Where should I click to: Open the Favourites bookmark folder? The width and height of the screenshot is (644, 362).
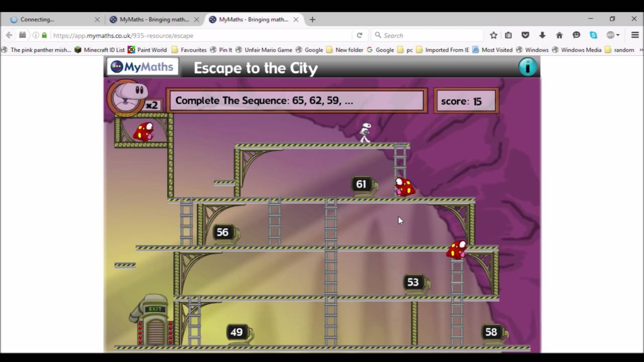point(189,50)
